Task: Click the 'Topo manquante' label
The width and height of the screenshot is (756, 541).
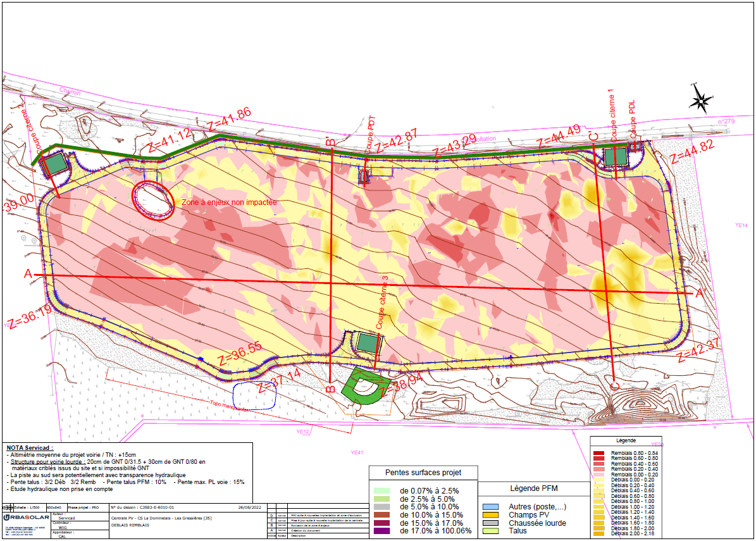Action: 228,406
